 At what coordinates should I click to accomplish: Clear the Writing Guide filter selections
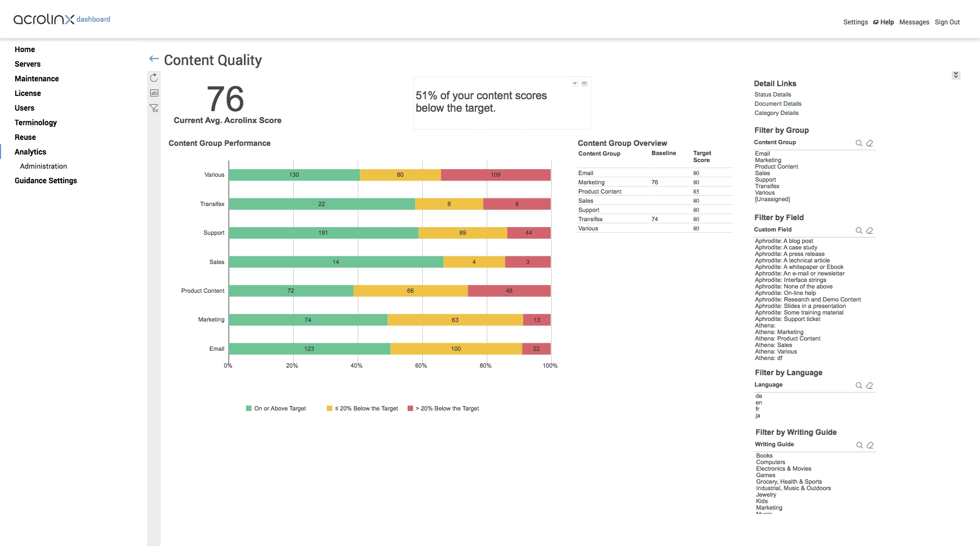[x=870, y=445]
